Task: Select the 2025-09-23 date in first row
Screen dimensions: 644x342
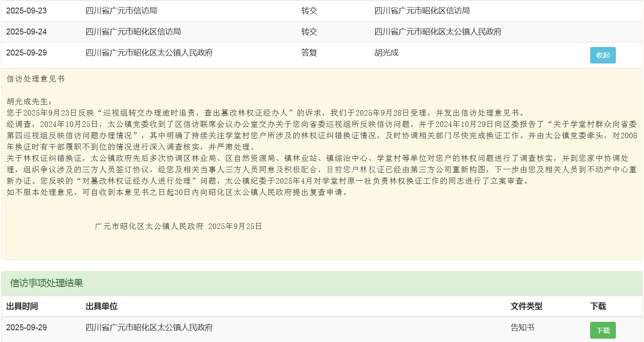Action: (27, 11)
